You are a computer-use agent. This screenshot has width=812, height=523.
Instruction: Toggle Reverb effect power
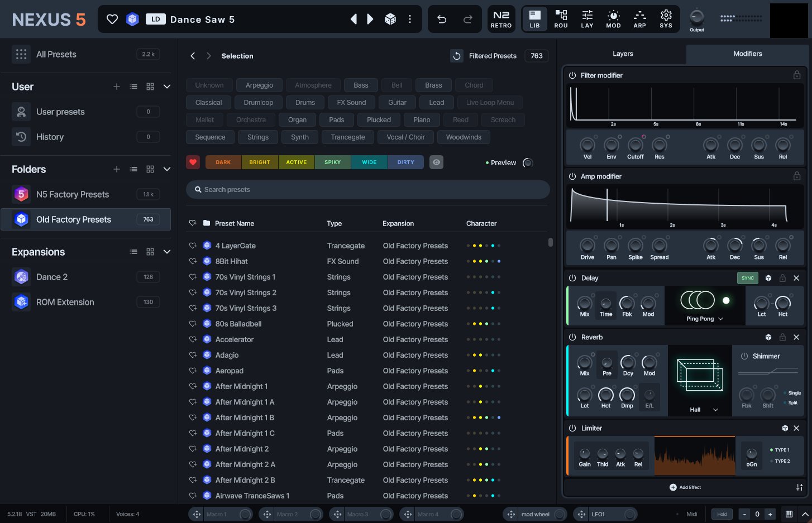572,337
